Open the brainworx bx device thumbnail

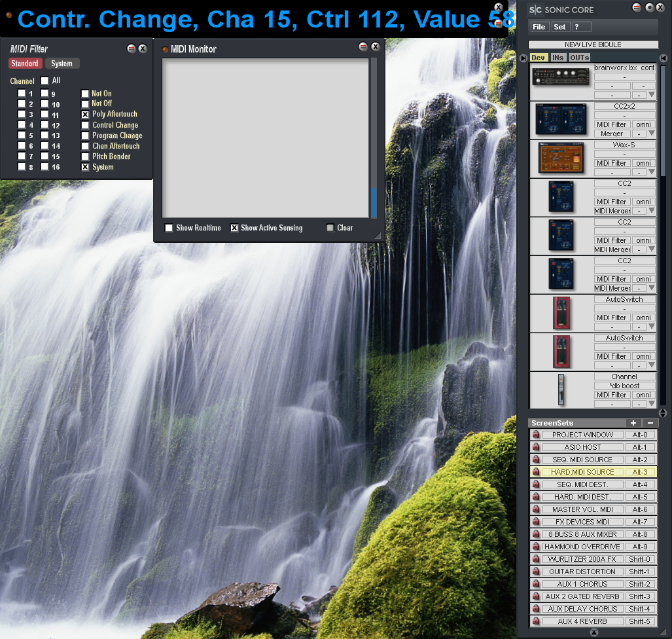561,81
